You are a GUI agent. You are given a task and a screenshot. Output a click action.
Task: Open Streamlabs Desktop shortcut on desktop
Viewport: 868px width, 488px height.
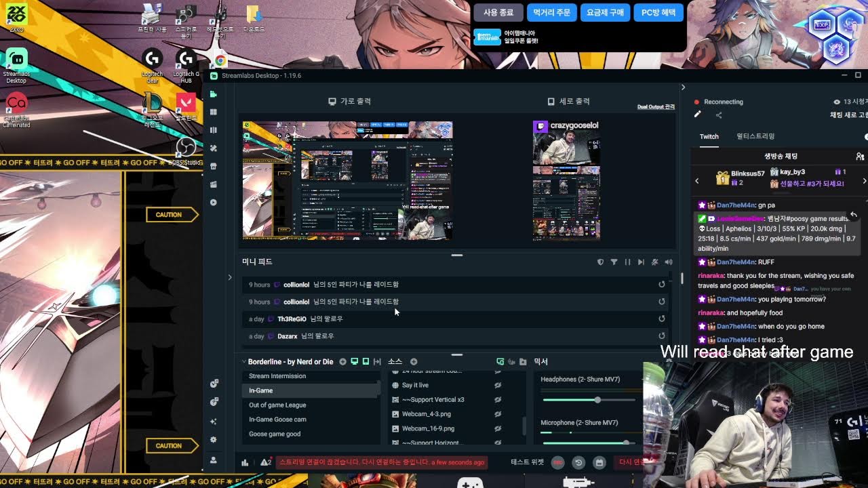point(16,66)
